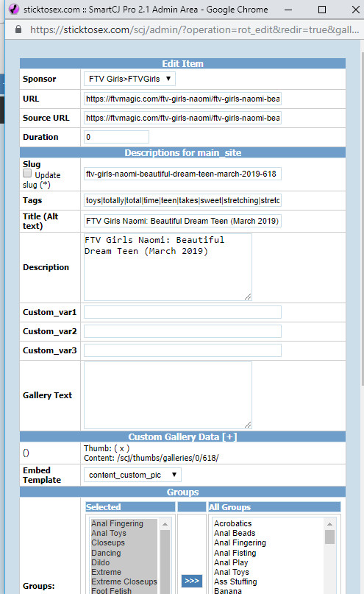Image resolution: width=364 pixels, height=594 pixels.
Task: Click the Selected list scrollbar up arrow
Action: [165, 524]
